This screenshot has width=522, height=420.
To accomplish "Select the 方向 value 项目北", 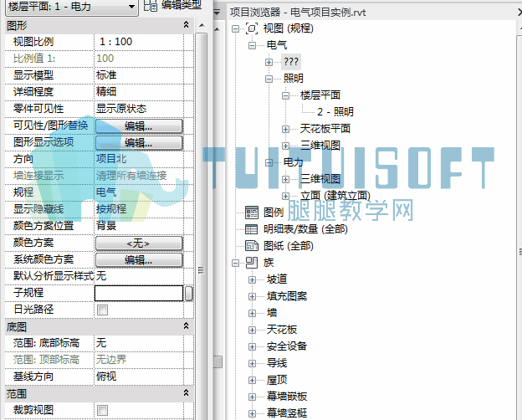I will tap(111, 158).
